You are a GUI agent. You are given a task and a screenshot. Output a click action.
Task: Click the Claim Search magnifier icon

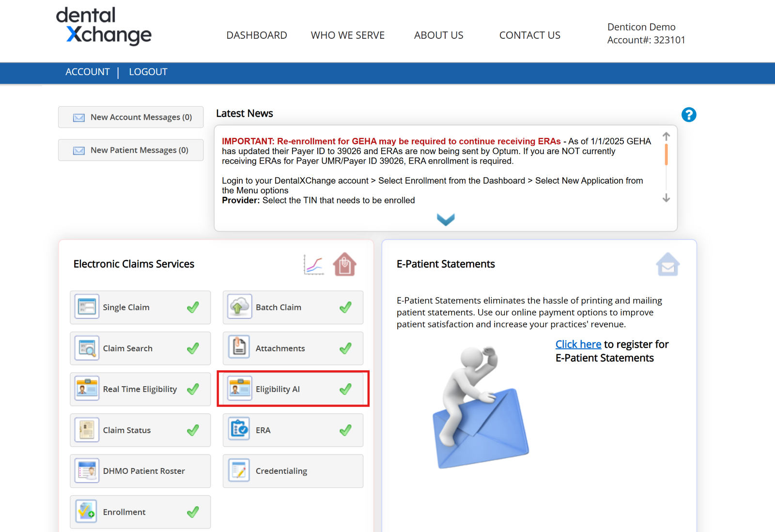[x=87, y=348]
